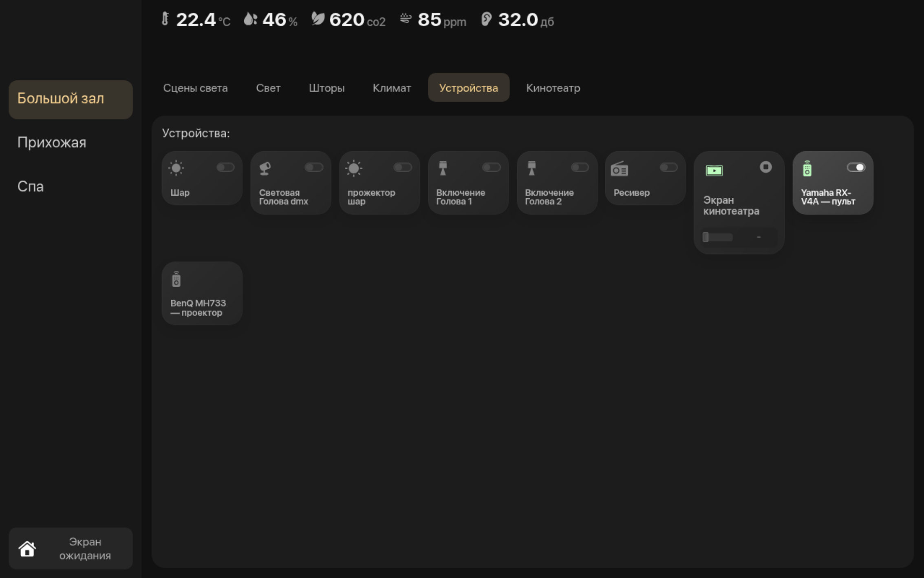Go to the Климат tab
The image size is (924, 578).
[392, 88]
